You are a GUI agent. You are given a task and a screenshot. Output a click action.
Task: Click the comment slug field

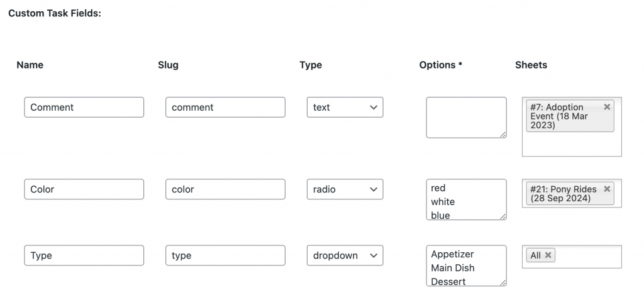coord(225,107)
